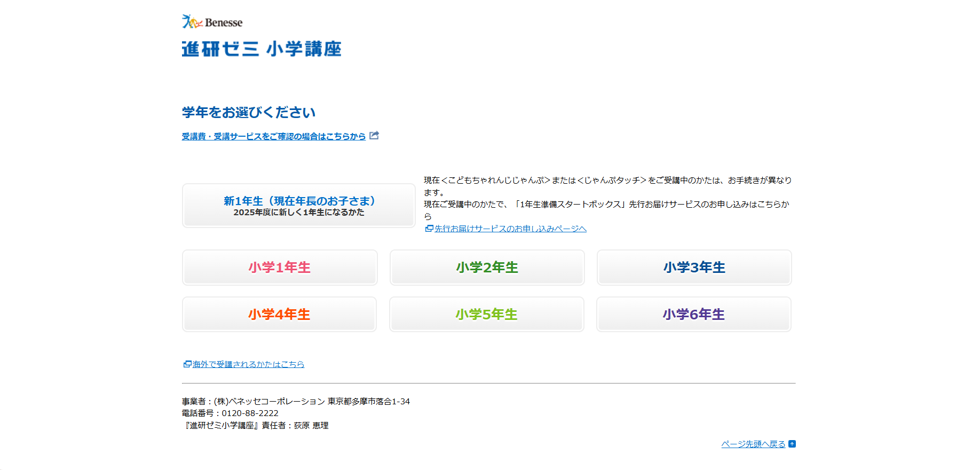
Task: Click the 事業者：(株)ベネッセコーポレーション address line
Action: [296, 401]
